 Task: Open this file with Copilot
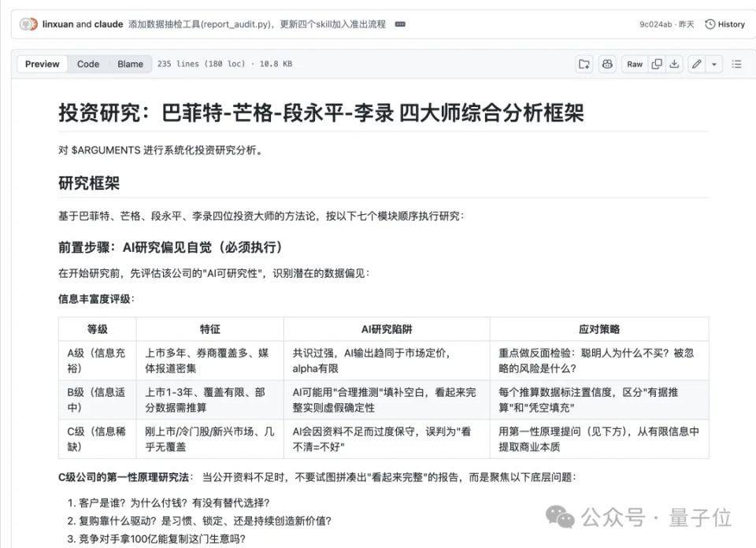click(606, 64)
